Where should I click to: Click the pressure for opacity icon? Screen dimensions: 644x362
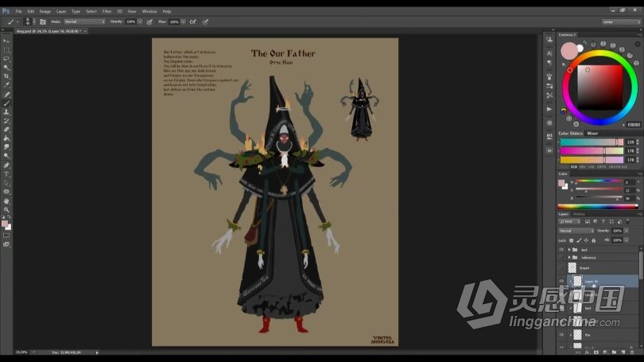149,21
